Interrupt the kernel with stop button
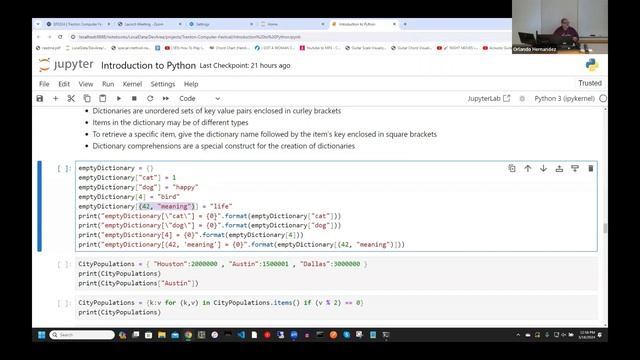 tap(134, 98)
